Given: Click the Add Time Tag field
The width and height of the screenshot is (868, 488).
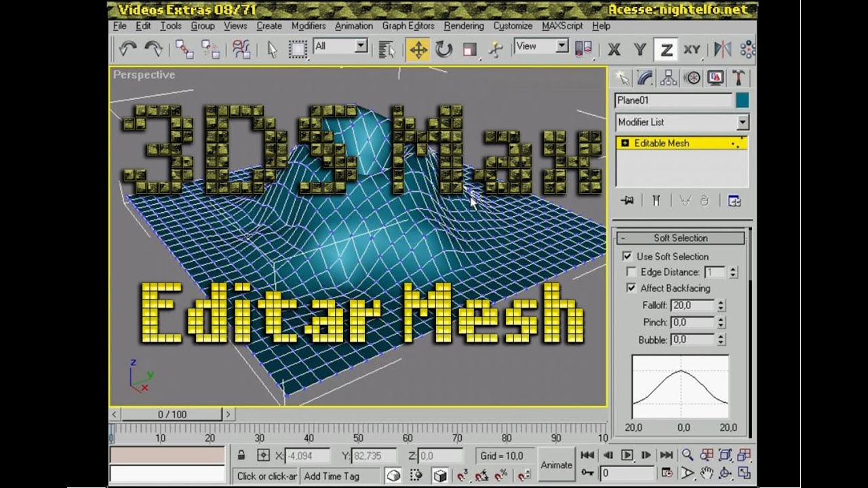Looking at the screenshot, I should point(341,476).
